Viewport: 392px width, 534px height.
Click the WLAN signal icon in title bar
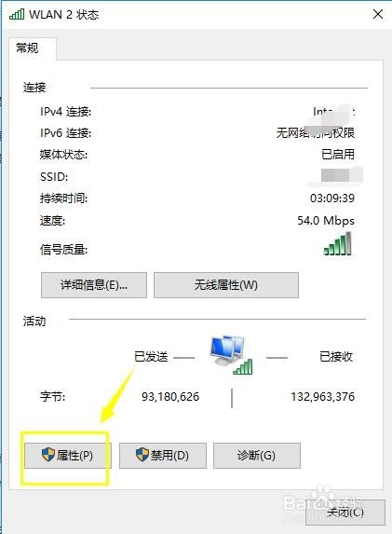click(x=17, y=14)
